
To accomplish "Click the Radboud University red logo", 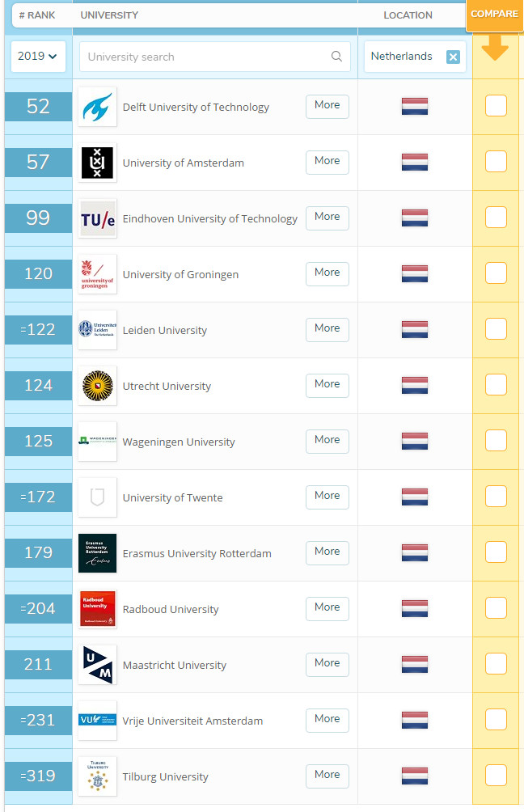I will coord(97,609).
